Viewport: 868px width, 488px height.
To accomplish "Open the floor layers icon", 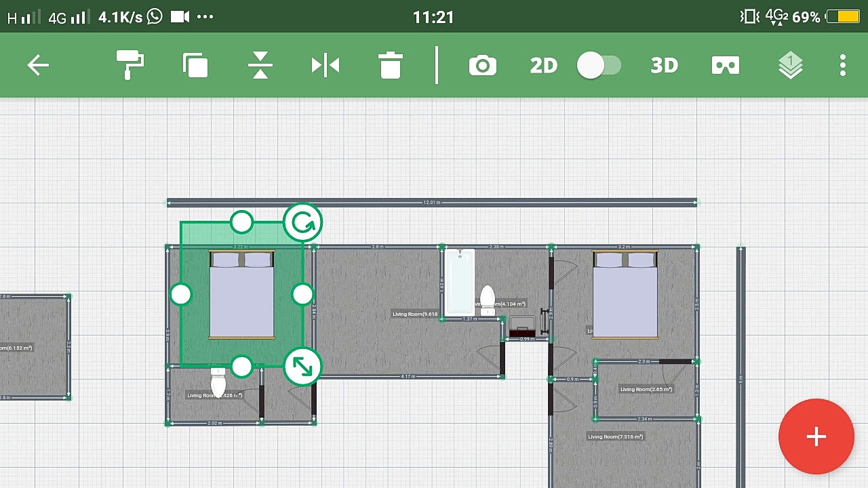I will point(791,66).
